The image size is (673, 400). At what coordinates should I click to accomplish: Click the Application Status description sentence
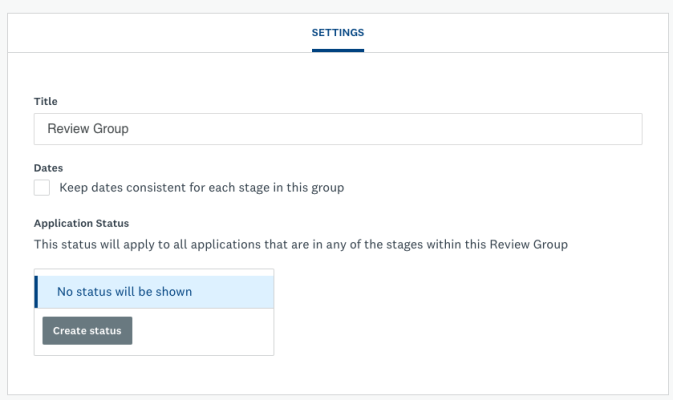pos(300,244)
